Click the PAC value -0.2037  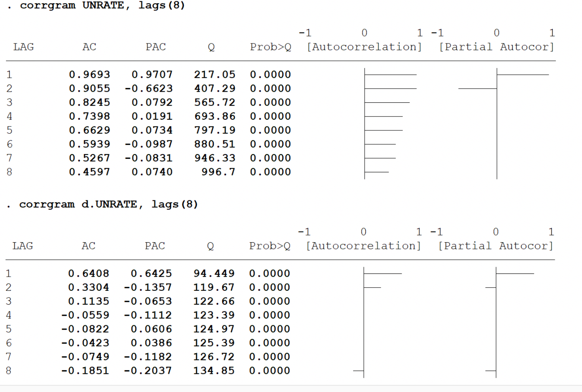point(148,371)
